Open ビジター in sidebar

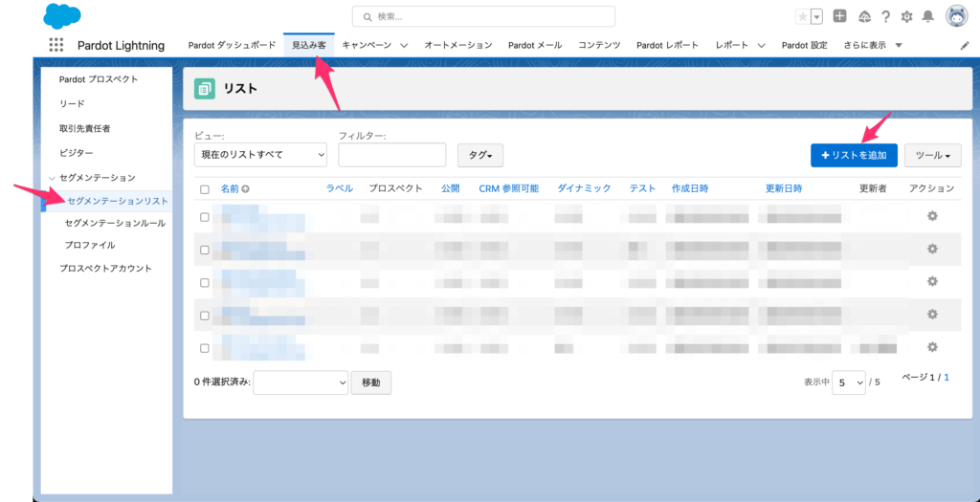click(77, 152)
